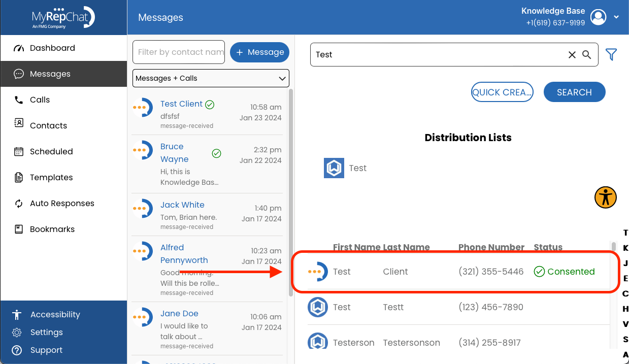Go to the Calls section

point(63,100)
